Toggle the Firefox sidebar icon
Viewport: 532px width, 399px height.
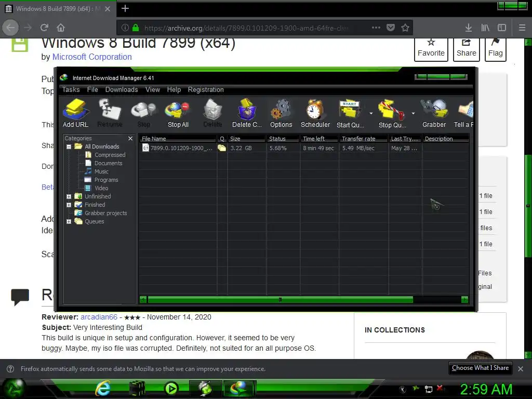pyautogui.click(x=502, y=28)
